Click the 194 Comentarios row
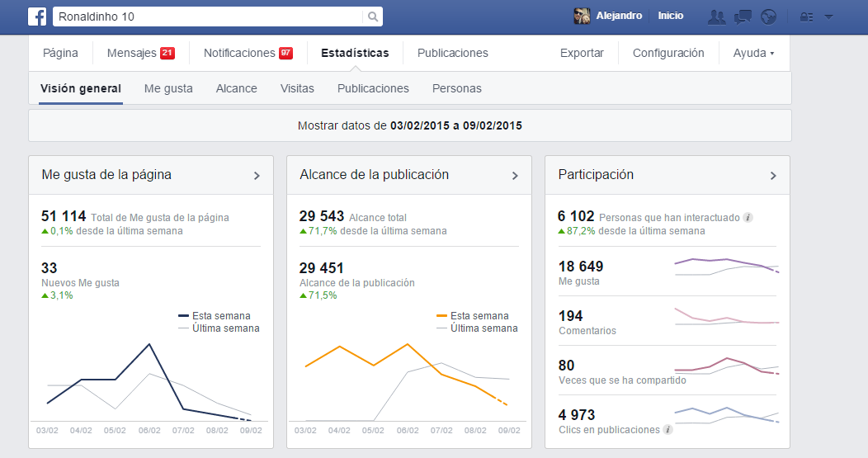This screenshot has height=458, width=868. tap(667, 321)
